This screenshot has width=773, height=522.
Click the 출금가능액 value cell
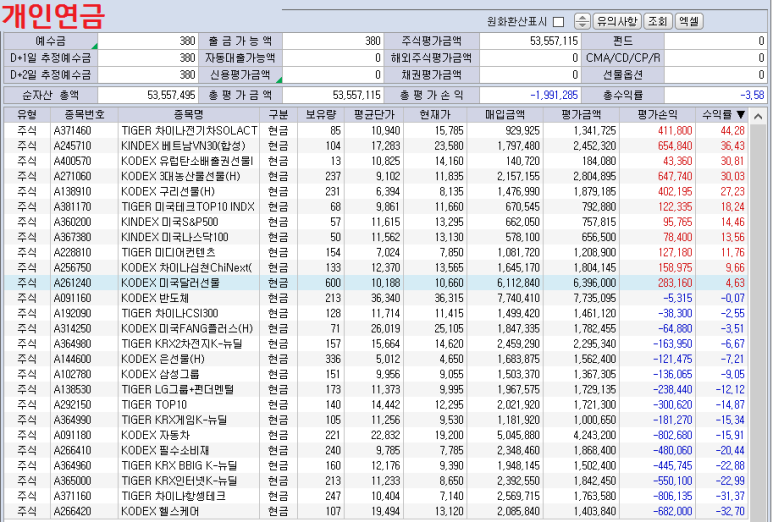pos(332,41)
